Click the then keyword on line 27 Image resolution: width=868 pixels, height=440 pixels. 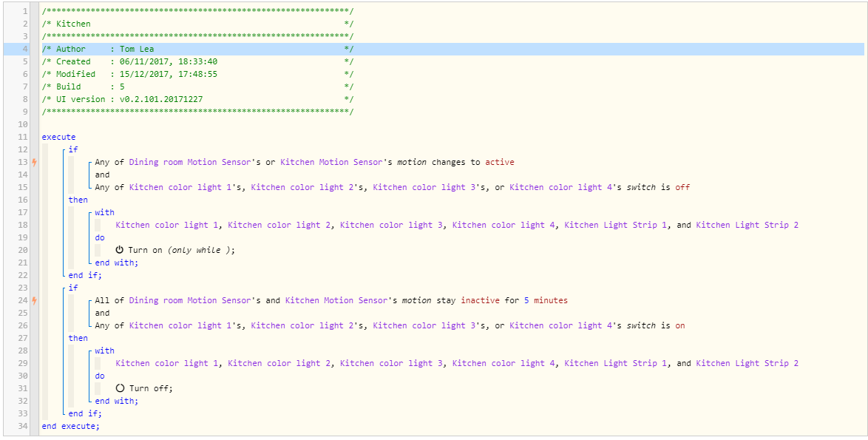click(78, 338)
